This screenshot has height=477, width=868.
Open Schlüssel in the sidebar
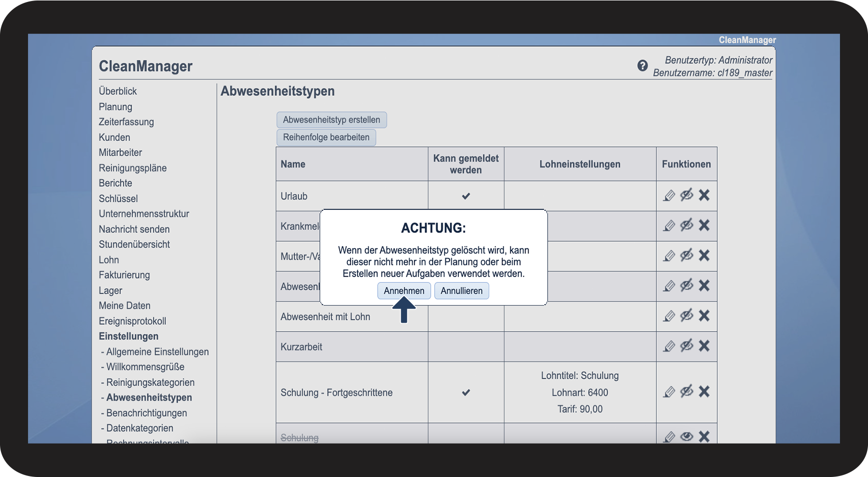click(x=118, y=198)
